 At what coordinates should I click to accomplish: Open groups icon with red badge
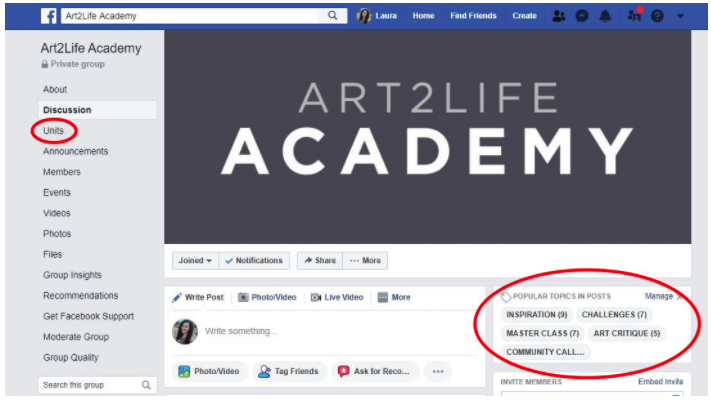click(x=634, y=15)
